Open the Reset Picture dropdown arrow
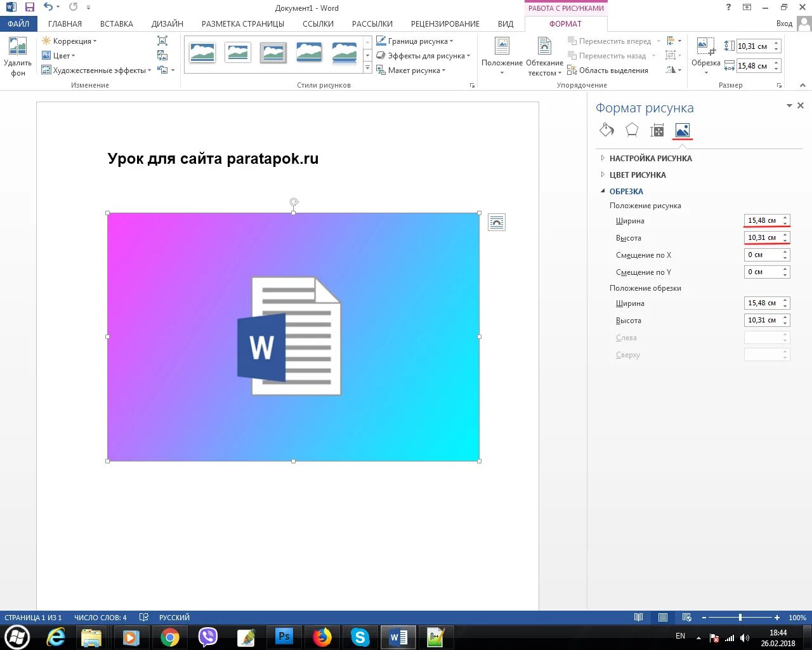This screenshot has height=650, width=812. tap(173, 70)
